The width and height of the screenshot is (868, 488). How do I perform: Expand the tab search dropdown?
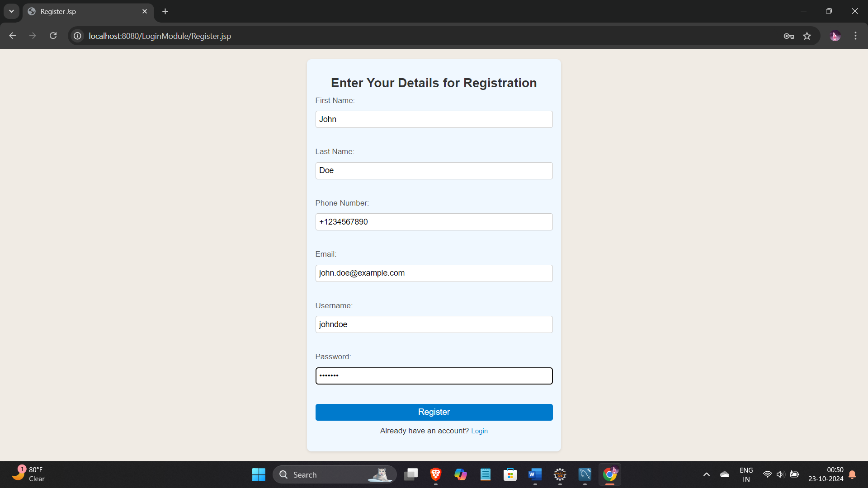[11, 11]
